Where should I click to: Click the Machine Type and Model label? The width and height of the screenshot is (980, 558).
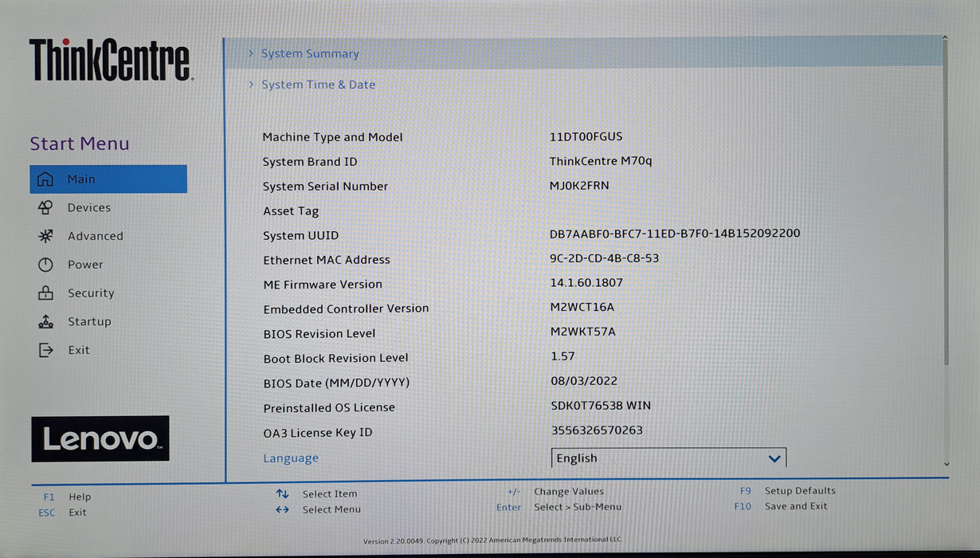tap(333, 137)
